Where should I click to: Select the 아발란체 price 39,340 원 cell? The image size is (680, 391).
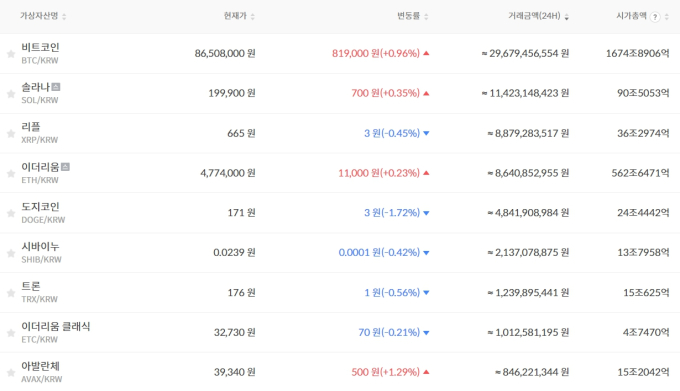pyautogui.click(x=235, y=372)
